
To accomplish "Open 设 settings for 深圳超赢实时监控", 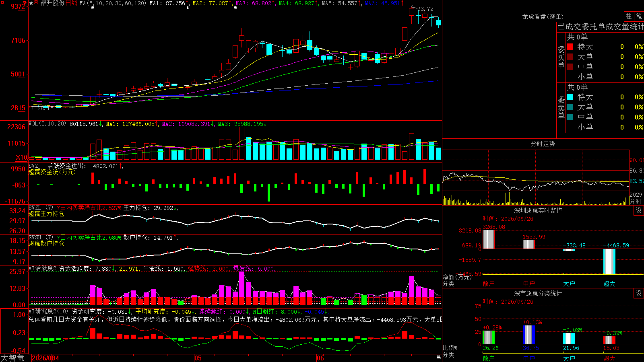I will tap(639, 210).
